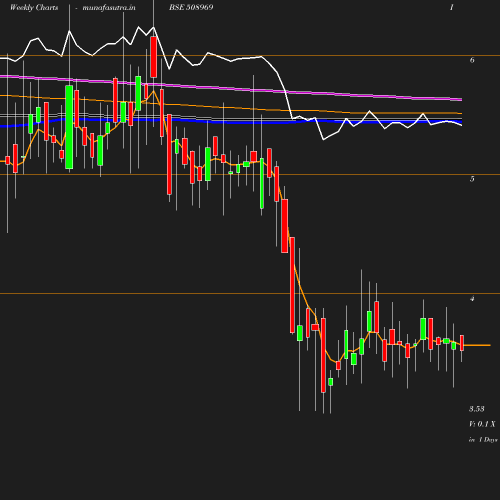This screenshot has width=500, height=500.
Task: Click the current price value '3.58'
Action: click(477, 409)
